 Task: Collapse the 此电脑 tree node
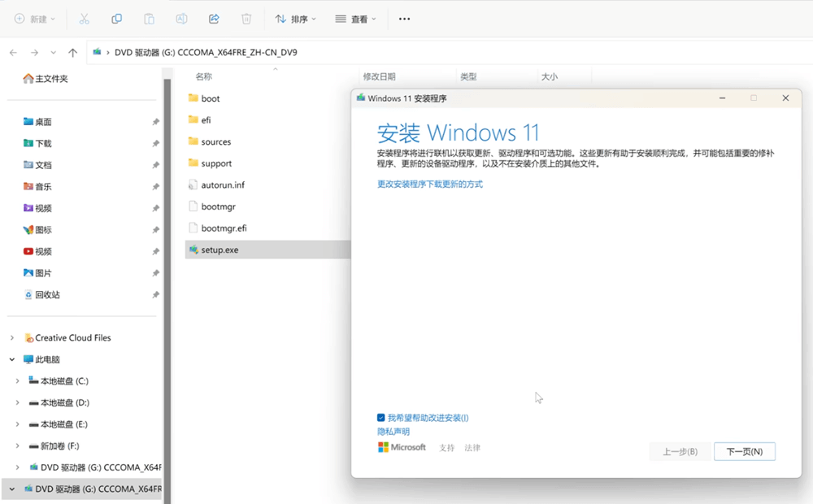coord(12,359)
